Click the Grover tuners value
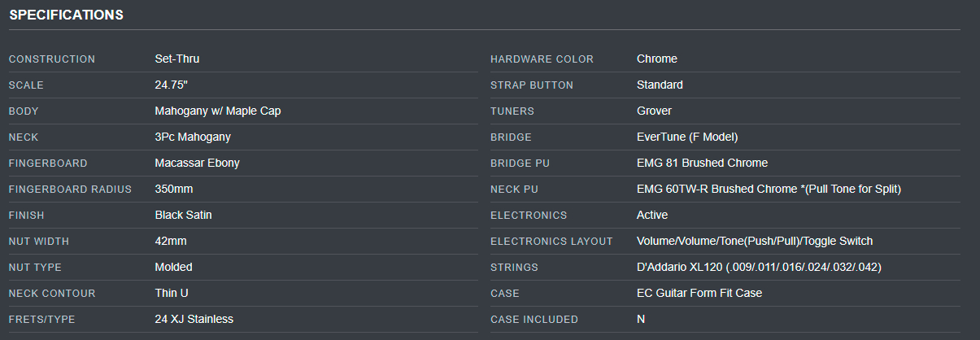Viewport: 980px width, 340px height. [654, 111]
